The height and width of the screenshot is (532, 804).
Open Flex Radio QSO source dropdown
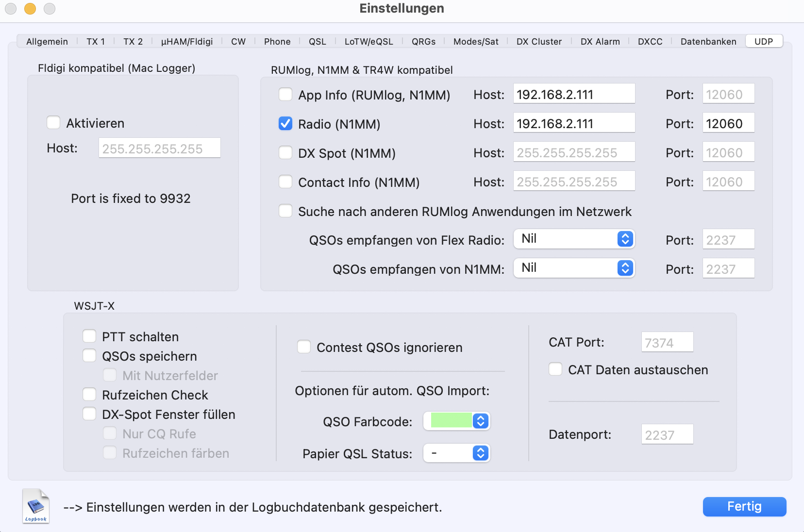tap(574, 239)
